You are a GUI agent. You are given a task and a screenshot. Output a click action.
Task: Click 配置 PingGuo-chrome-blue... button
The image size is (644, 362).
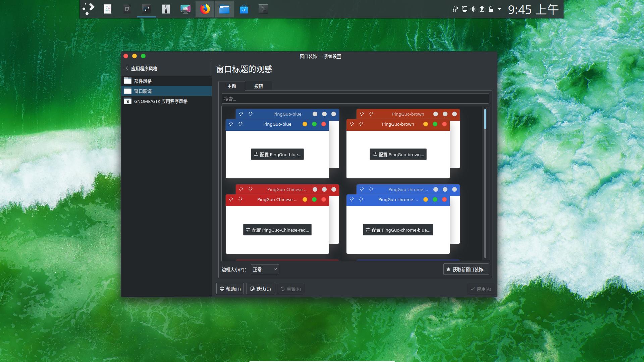pyautogui.click(x=398, y=230)
